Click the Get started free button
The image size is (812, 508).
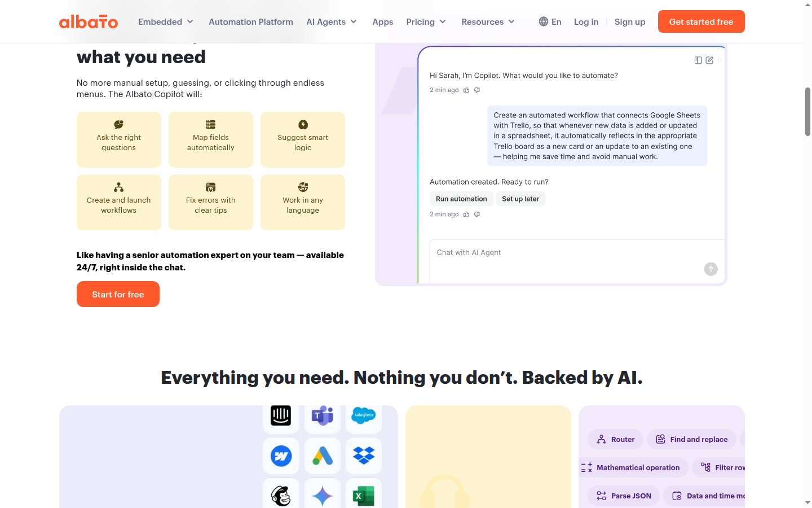click(x=701, y=21)
